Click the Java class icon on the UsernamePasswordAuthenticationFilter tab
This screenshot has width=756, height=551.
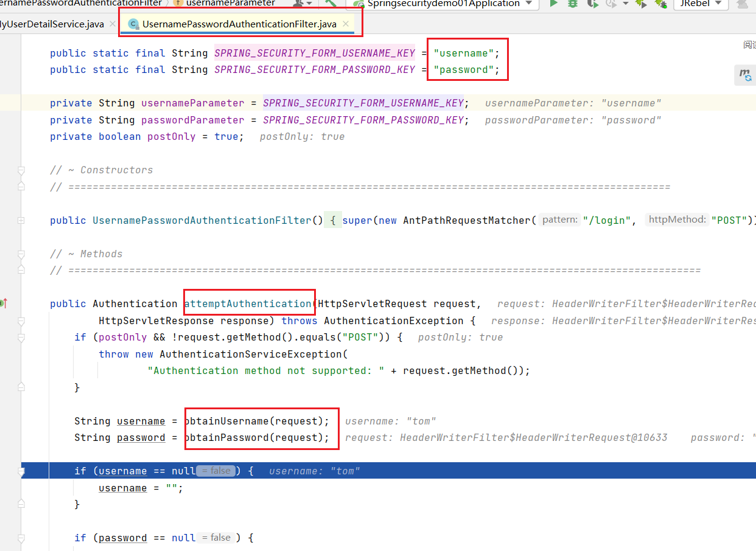[x=133, y=24]
